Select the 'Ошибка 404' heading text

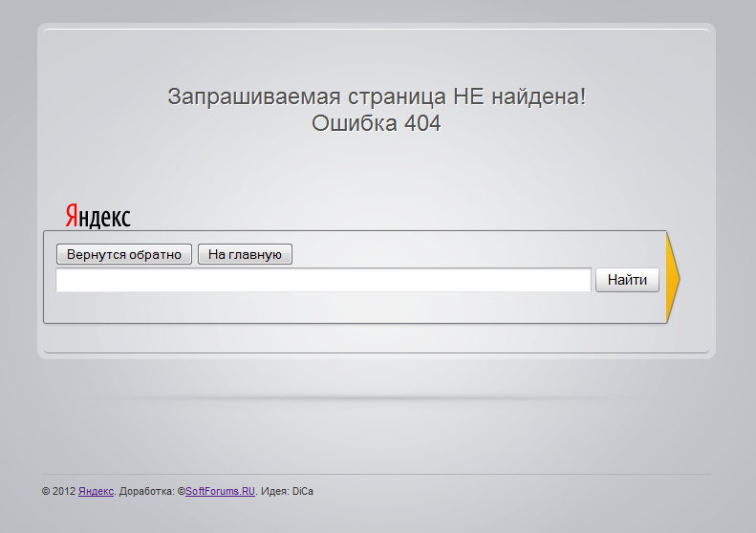[376, 123]
